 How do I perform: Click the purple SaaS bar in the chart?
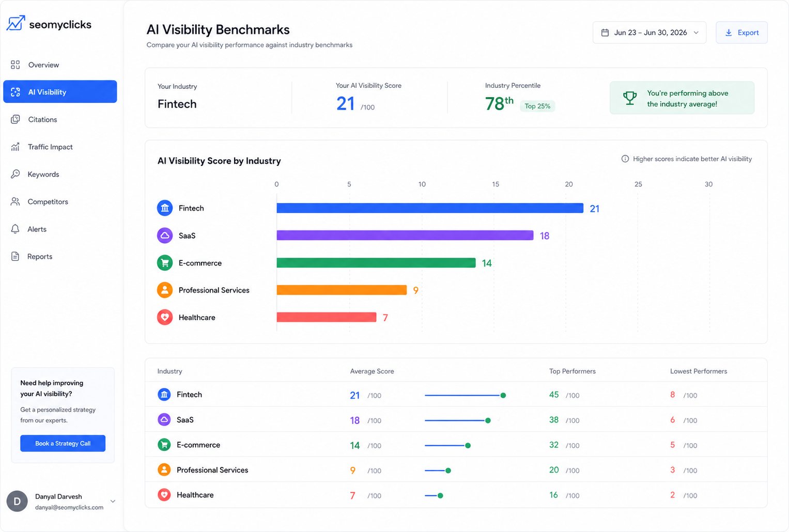point(405,236)
